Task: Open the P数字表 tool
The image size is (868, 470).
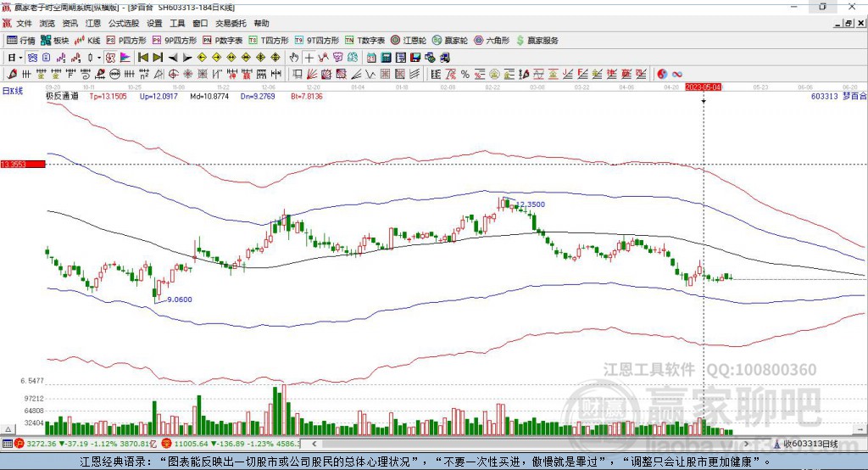Action: coord(223,41)
